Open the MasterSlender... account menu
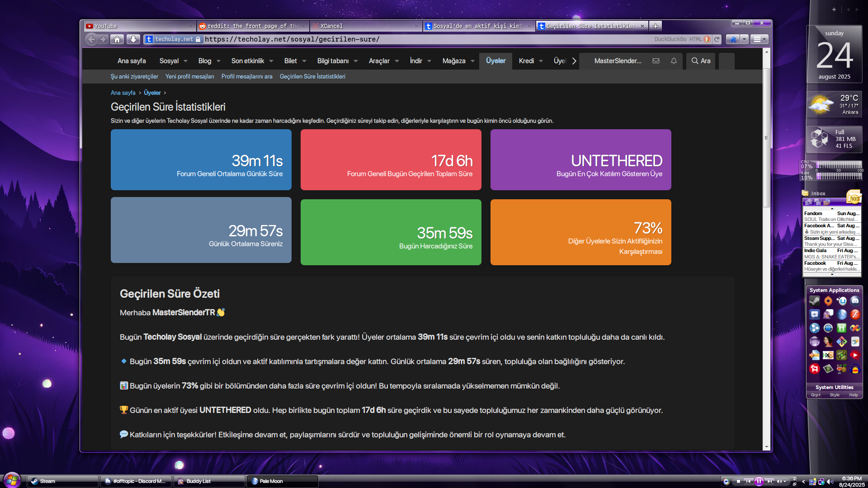Image resolution: width=868 pixels, height=488 pixels. [x=618, y=61]
